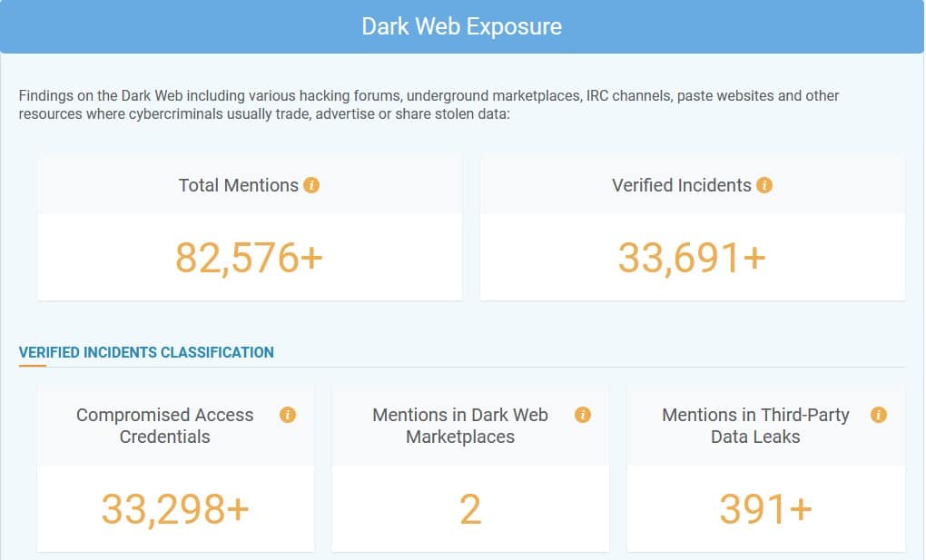This screenshot has width=926, height=560.
Task: Click the 82,576+ total mentions figure
Action: (249, 258)
